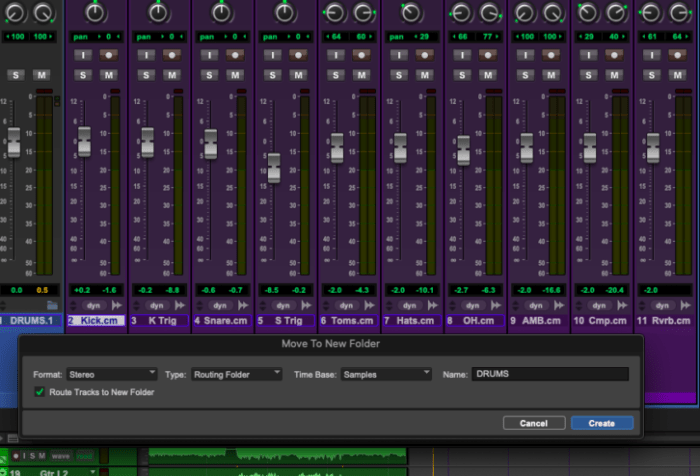Click the Hats.cm pan knob
Viewport: 700px width, 476px height.
[x=411, y=13]
